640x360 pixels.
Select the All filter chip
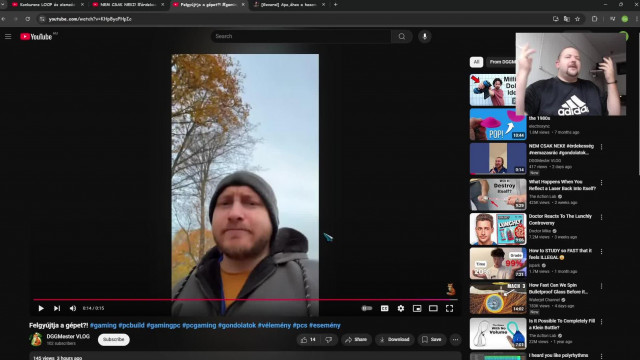click(476, 62)
